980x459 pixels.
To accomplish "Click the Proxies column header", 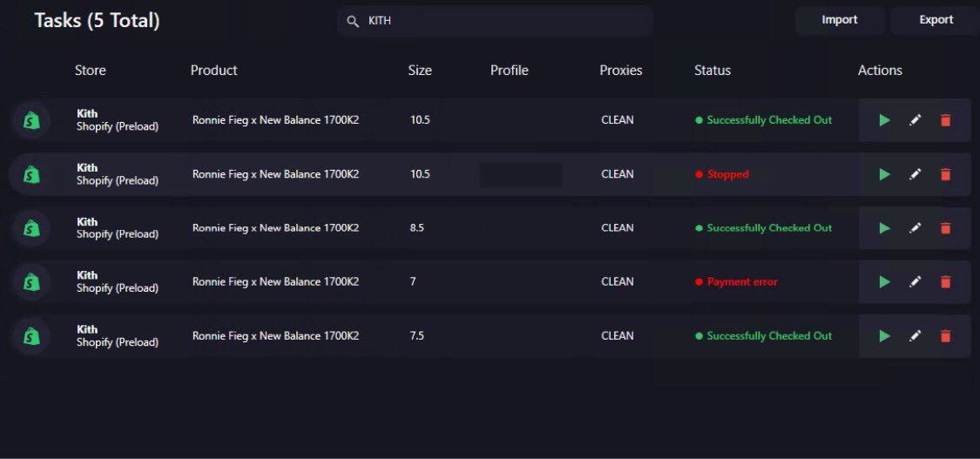I will point(620,71).
